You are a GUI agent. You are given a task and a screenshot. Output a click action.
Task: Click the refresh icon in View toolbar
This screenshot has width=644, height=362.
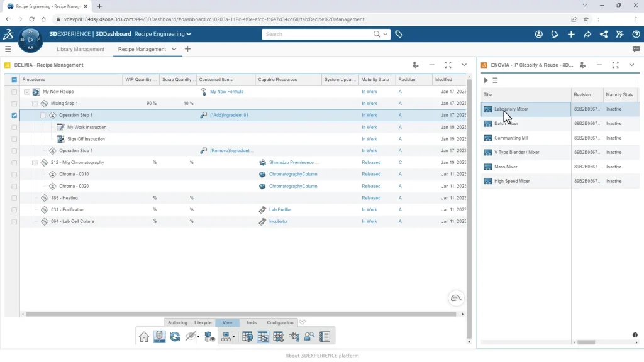pos(175,337)
